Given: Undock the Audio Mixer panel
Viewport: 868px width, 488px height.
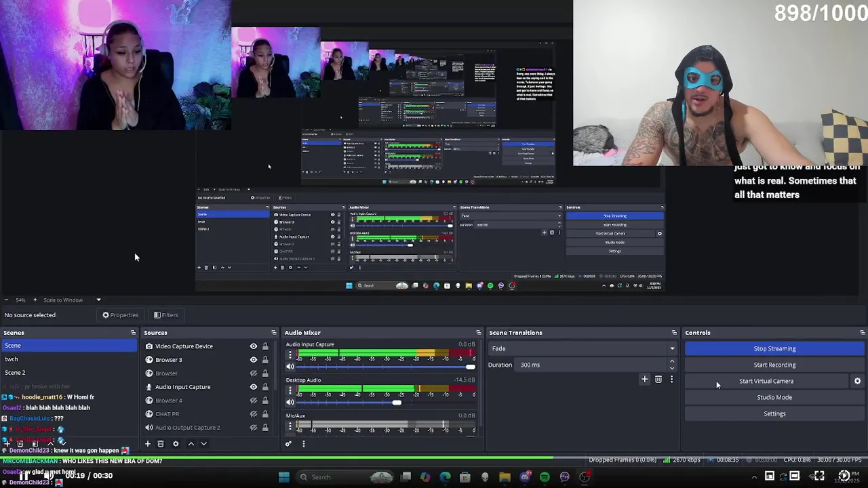Looking at the screenshot, I should pos(479,333).
